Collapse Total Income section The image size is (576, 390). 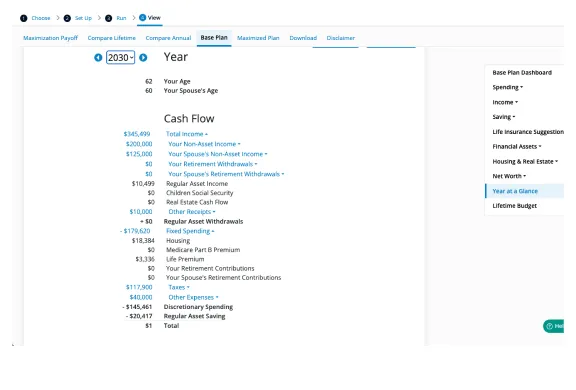187,134
